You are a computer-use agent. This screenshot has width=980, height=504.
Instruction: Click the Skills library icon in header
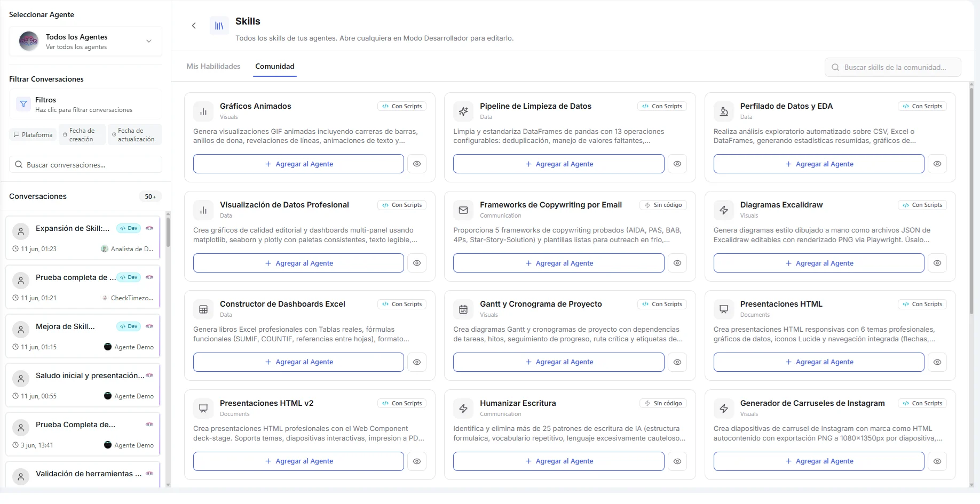coord(219,26)
